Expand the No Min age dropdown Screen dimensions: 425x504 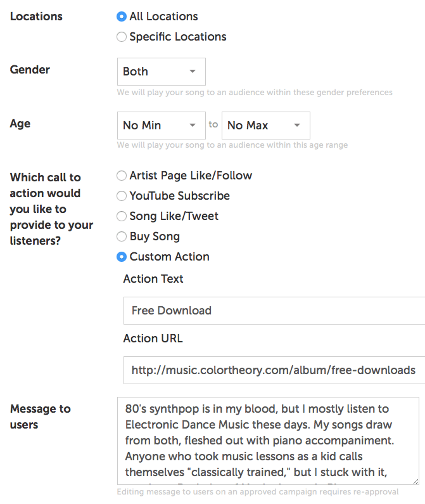click(x=161, y=126)
